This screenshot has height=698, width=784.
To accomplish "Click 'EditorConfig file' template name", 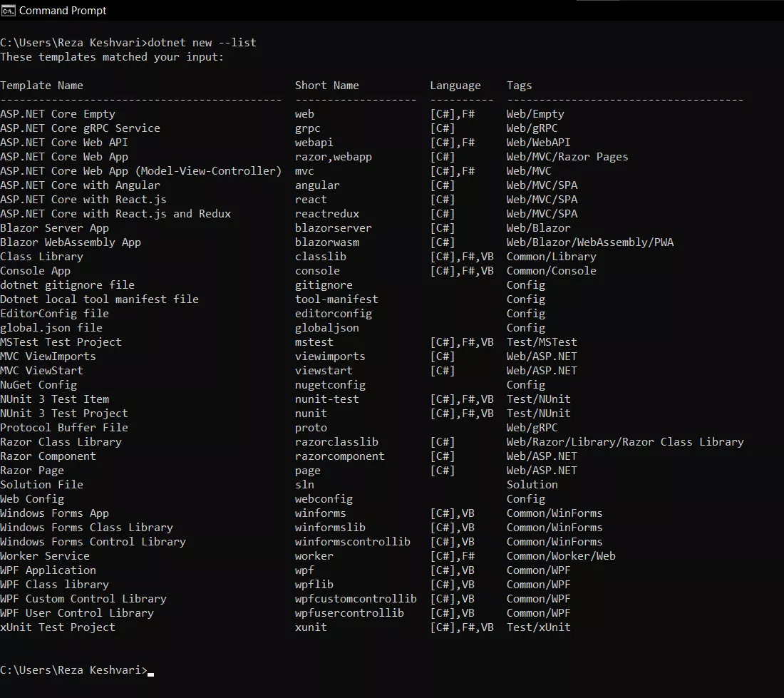I will click(54, 314).
